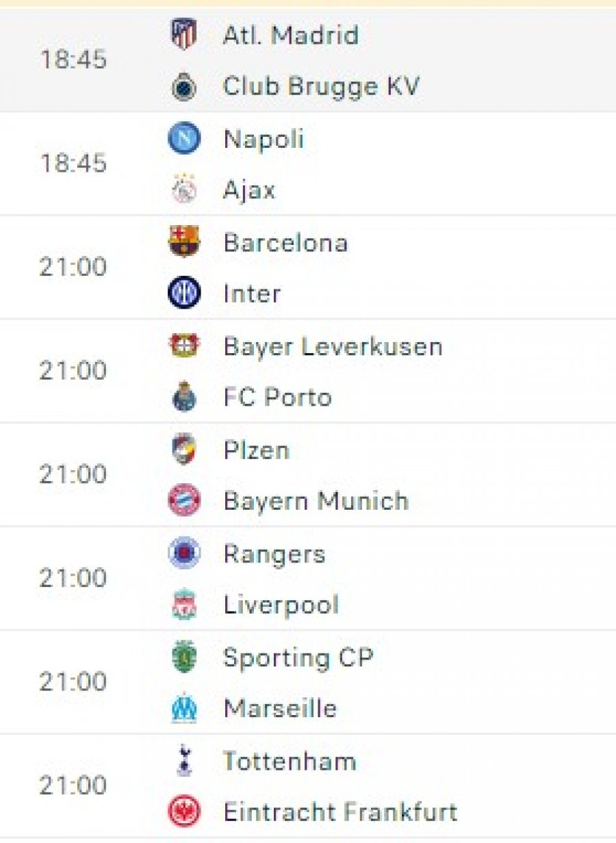Screen dimensions: 616x843
Task: Click the Eintracht Frankfurt eagle logo
Action: point(183,812)
